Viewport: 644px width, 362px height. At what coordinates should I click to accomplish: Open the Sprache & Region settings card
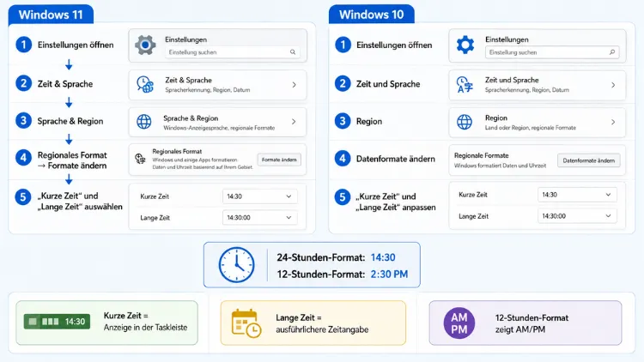(218, 122)
